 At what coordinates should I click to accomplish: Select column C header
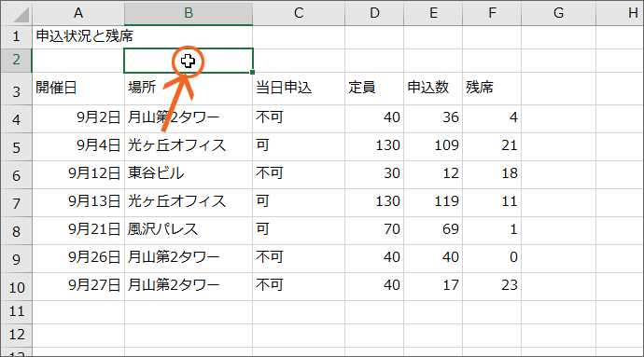tap(299, 14)
